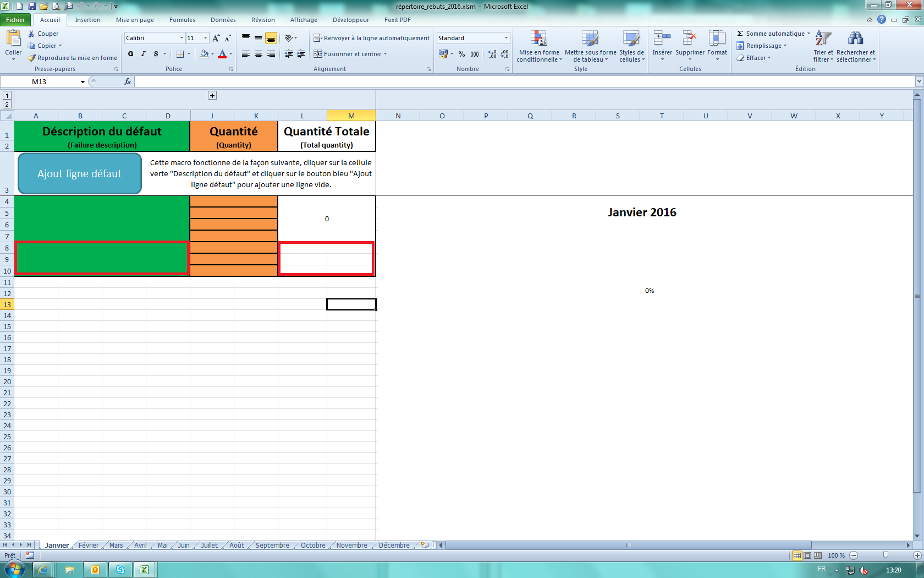Open Rechercher et sélectionner
This screenshot has height=578, width=924.
856,46
